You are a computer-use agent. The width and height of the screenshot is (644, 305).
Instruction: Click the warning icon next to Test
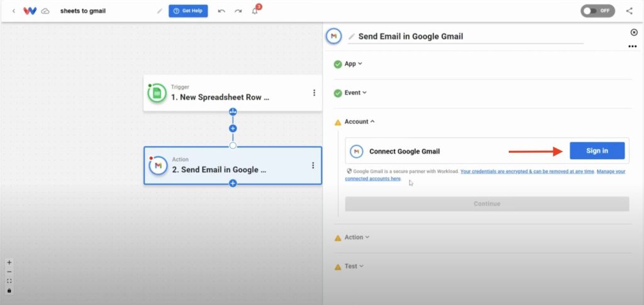click(x=338, y=267)
